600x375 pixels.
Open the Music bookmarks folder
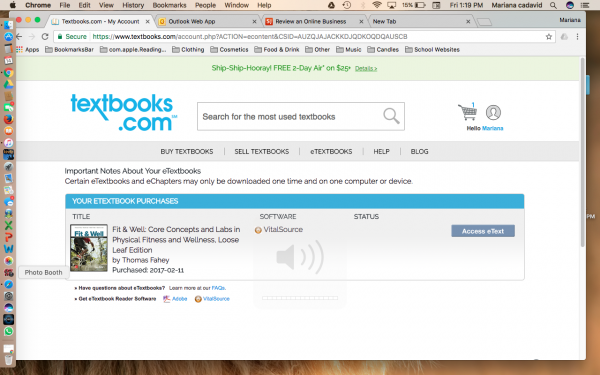coord(349,49)
